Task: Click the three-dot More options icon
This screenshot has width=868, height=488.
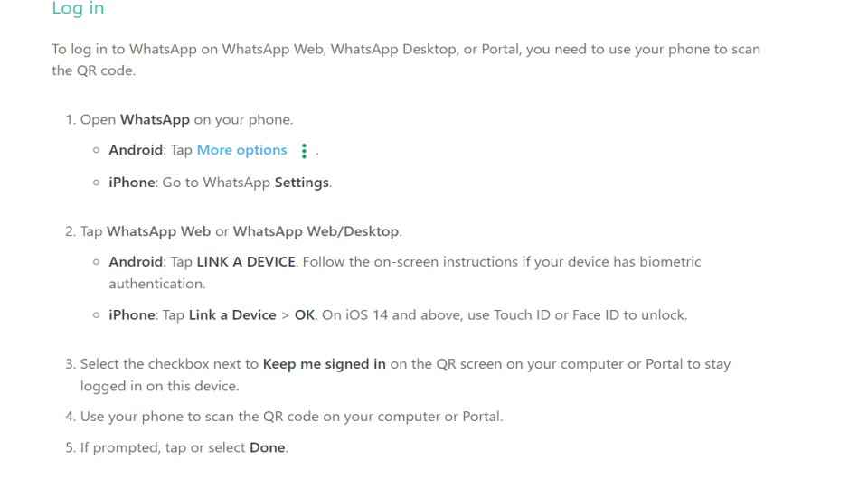Action: pyautogui.click(x=304, y=151)
